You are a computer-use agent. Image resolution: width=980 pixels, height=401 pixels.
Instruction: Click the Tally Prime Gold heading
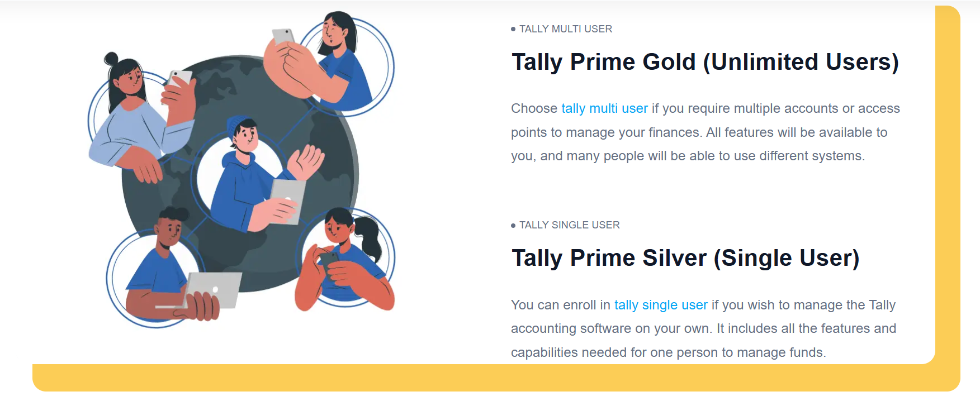(705, 62)
